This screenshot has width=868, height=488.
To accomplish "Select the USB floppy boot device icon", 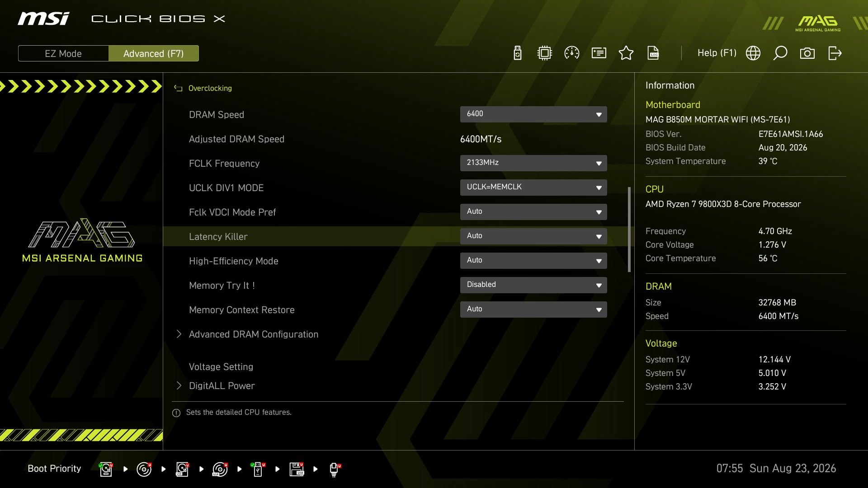I will (297, 469).
